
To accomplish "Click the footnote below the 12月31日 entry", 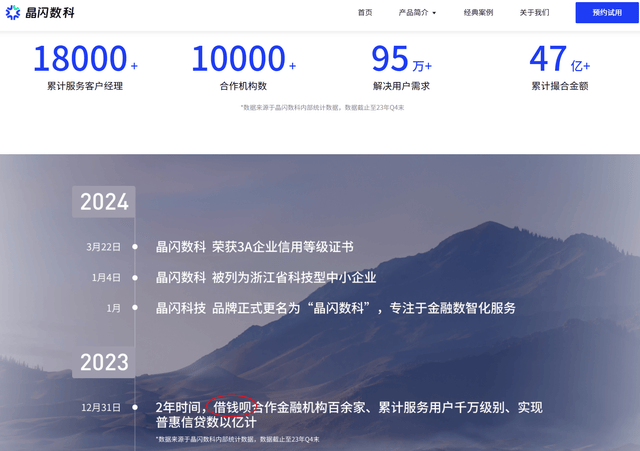I will [x=238, y=440].
